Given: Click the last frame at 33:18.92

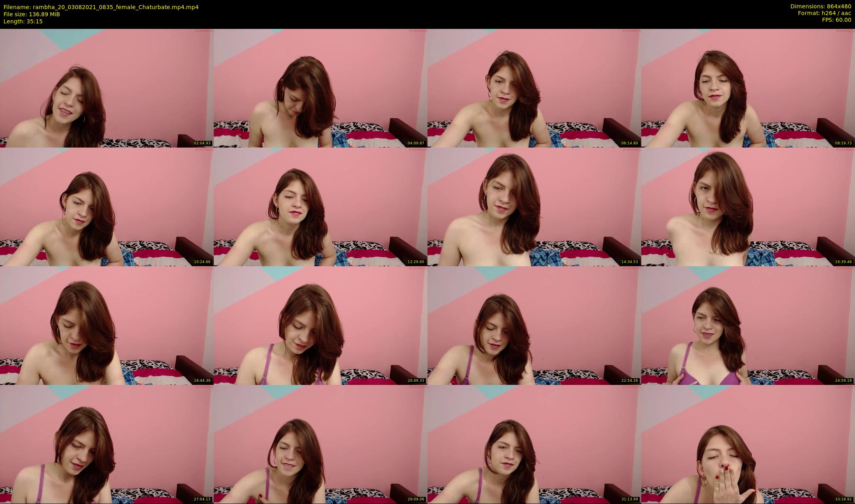Looking at the screenshot, I should click(x=748, y=444).
